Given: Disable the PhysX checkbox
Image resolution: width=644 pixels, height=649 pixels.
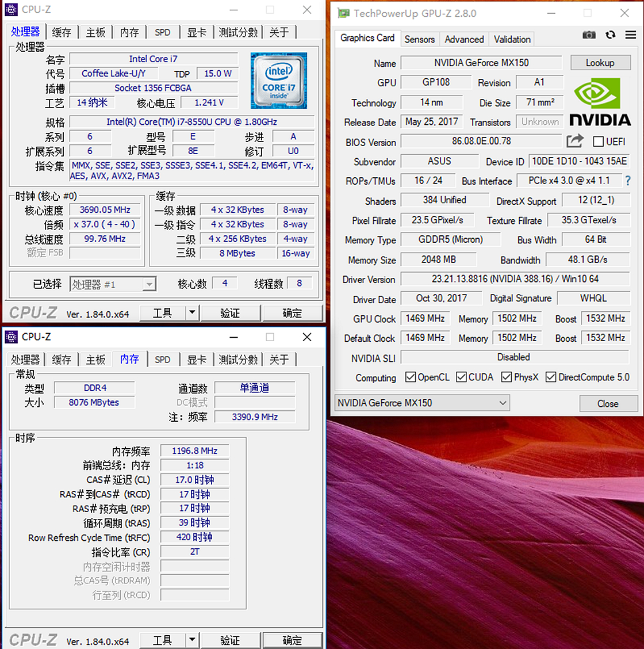Looking at the screenshot, I should pyautogui.click(x=506, y=377).
